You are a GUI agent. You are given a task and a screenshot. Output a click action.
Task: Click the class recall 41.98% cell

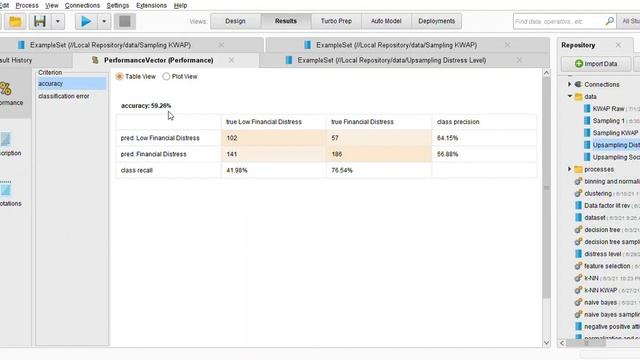(x=273, y=170)
